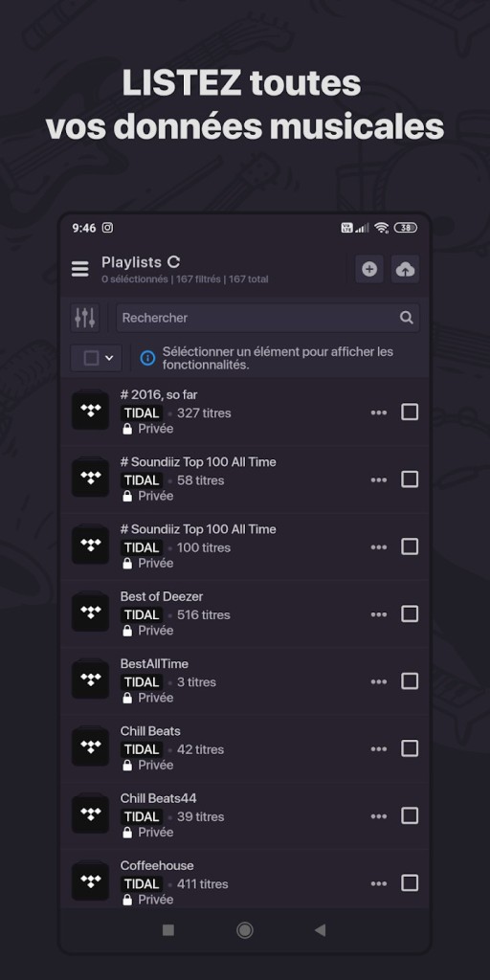
Task: Expand the select-all dropdown arrow
Action: point(109,358)
